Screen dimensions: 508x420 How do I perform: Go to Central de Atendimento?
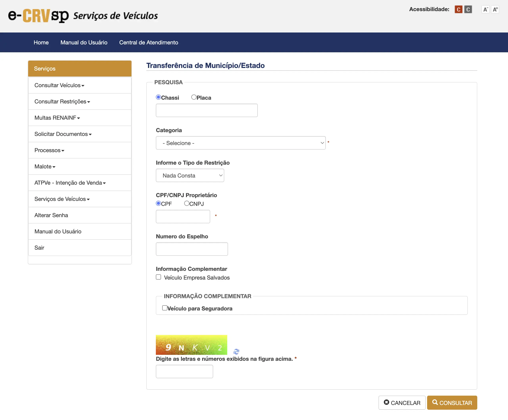149,42
